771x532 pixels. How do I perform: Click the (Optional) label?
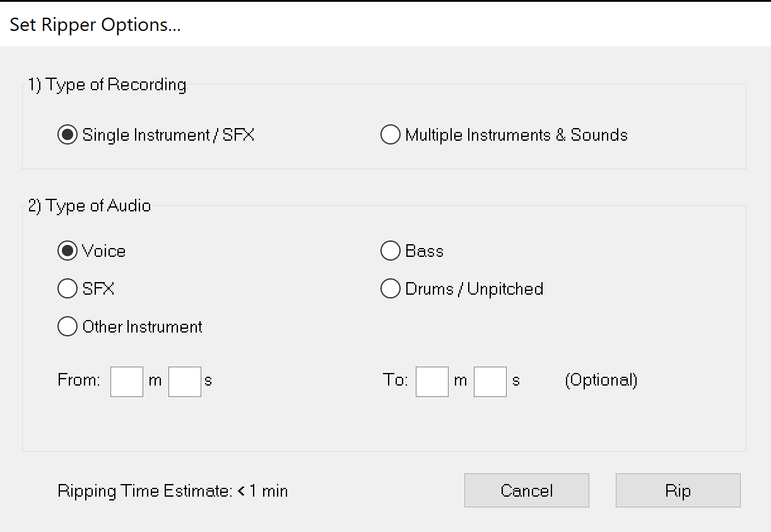coord(601,381)
